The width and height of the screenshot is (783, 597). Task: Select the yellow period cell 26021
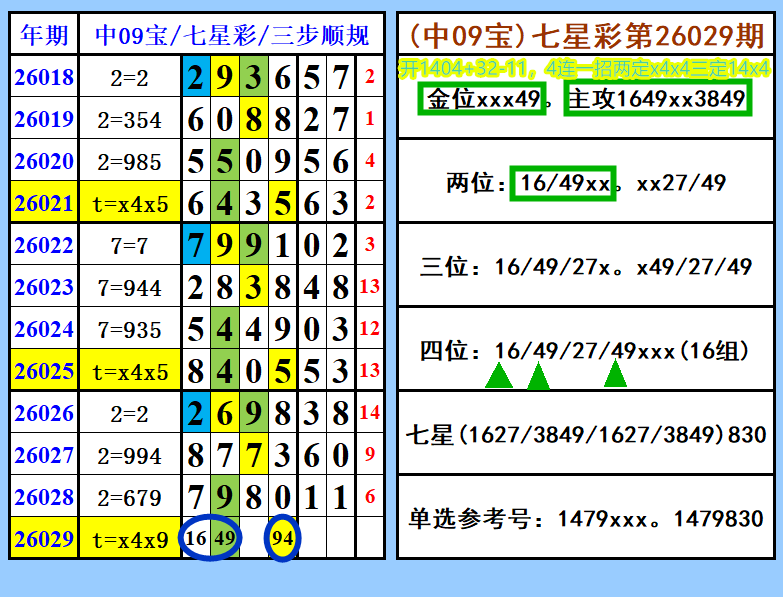pyautogui.click(x=44, y=204)
